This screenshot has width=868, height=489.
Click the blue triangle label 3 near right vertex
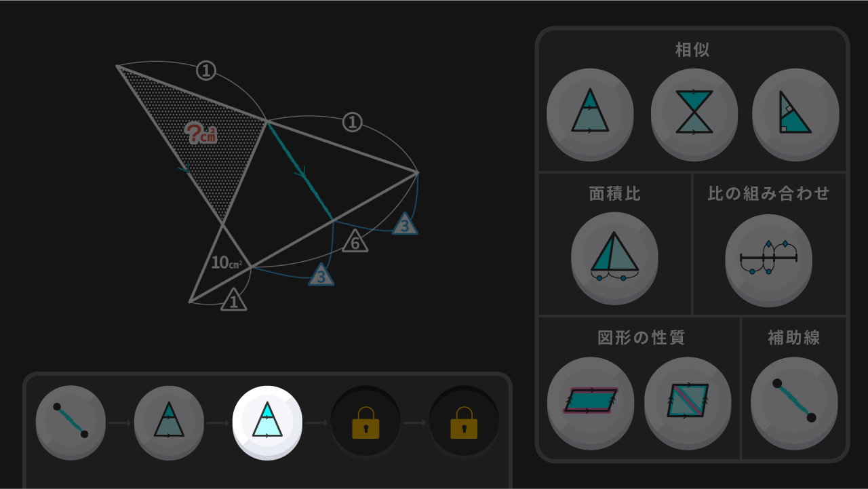point(405,224)
